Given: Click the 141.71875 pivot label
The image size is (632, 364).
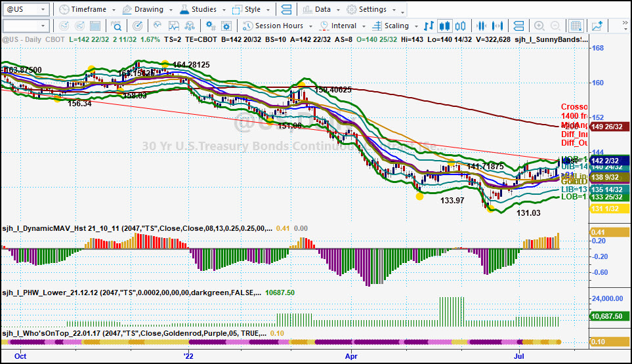Looking at the screenshot, I should 485,167.
